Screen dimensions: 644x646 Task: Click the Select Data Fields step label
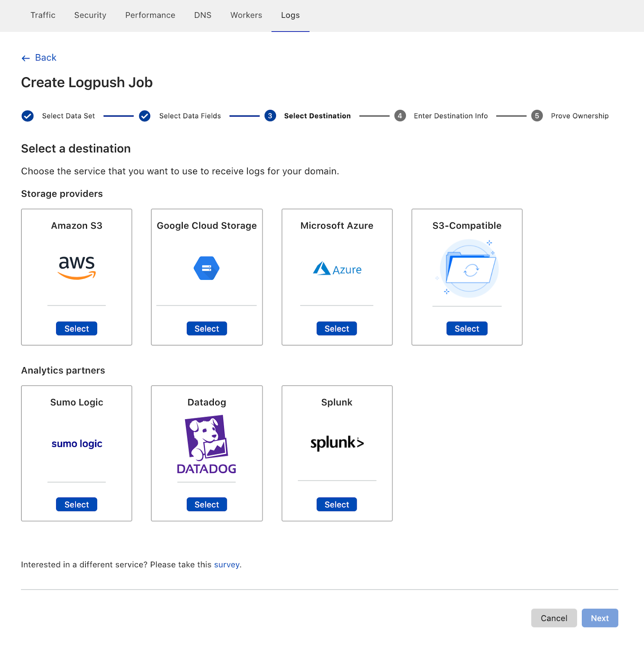(x=190, y=116)
